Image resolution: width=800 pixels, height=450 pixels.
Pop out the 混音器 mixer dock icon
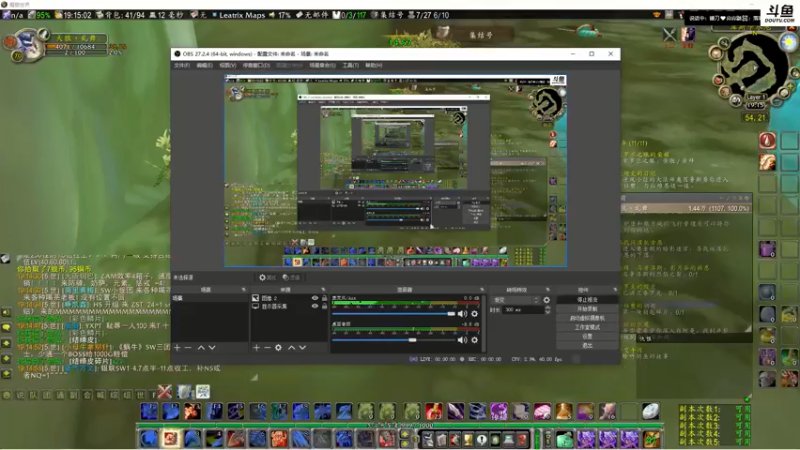482,290
